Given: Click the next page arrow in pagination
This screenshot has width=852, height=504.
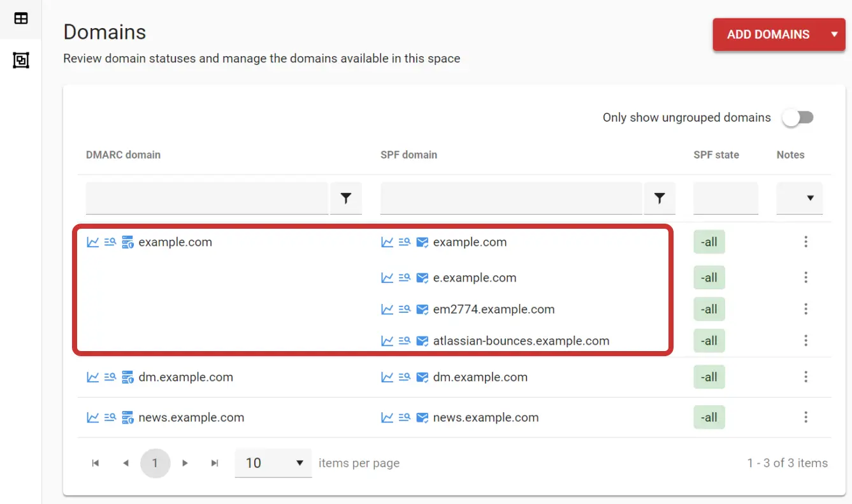Looking at the screenshot, I should [185, 463].
